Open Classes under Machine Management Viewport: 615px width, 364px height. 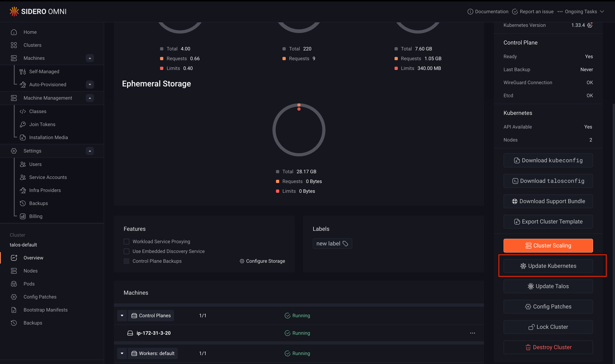[38, 111]
